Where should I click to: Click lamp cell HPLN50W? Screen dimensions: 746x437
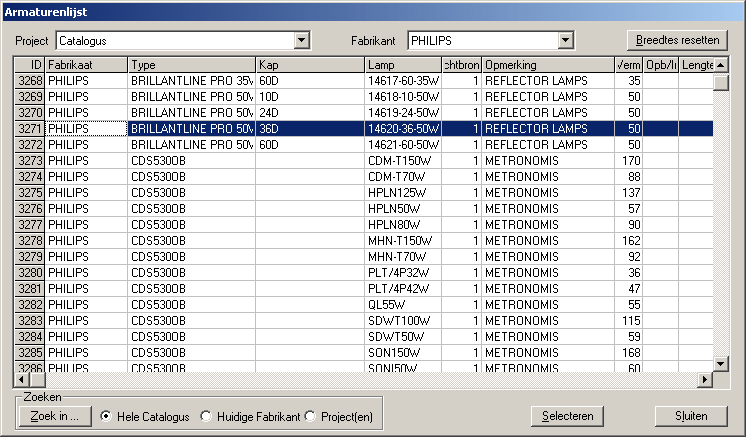pos(403,209)
